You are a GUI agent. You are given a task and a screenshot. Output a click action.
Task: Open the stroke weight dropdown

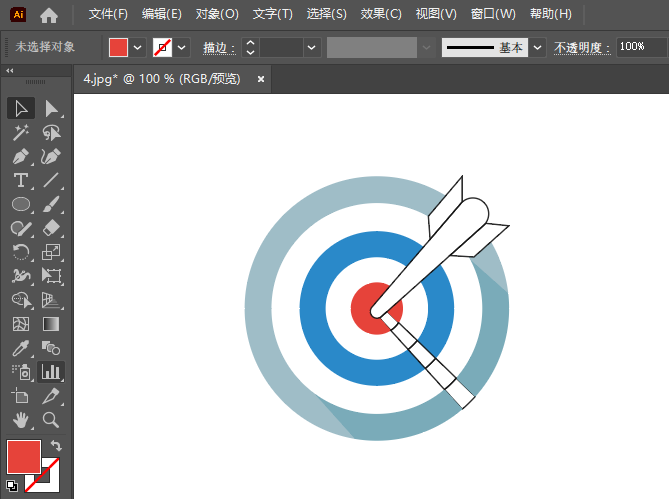pyautogui.click(x=312, y=47)
